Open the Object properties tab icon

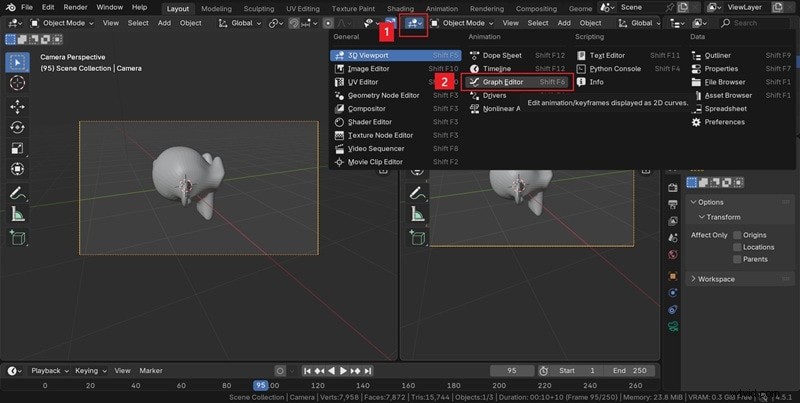point(672,276)
